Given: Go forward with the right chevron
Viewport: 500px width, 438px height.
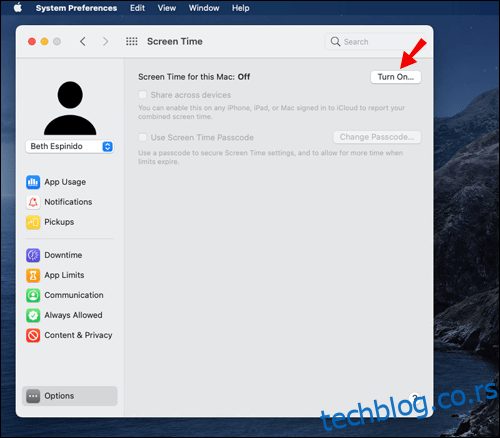Looking at the screenshot, I should click(105, 41).
